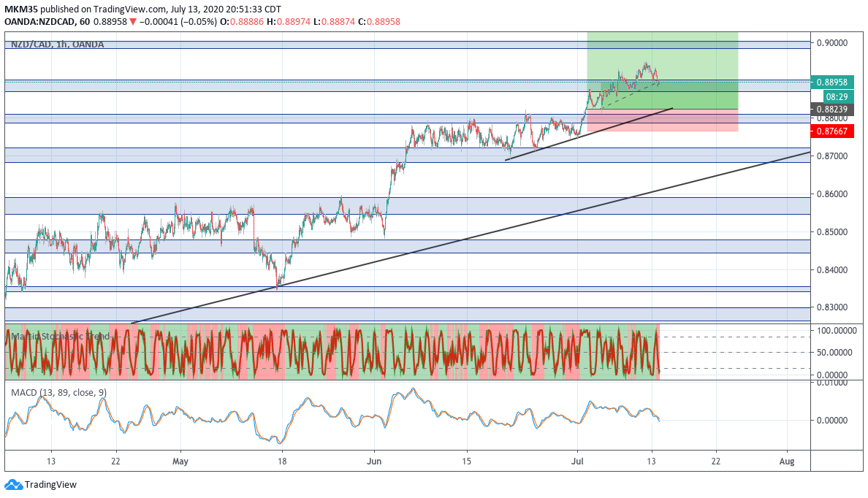Click the MACD (13, 89, close, 9) indicator label

coord(59,392)
